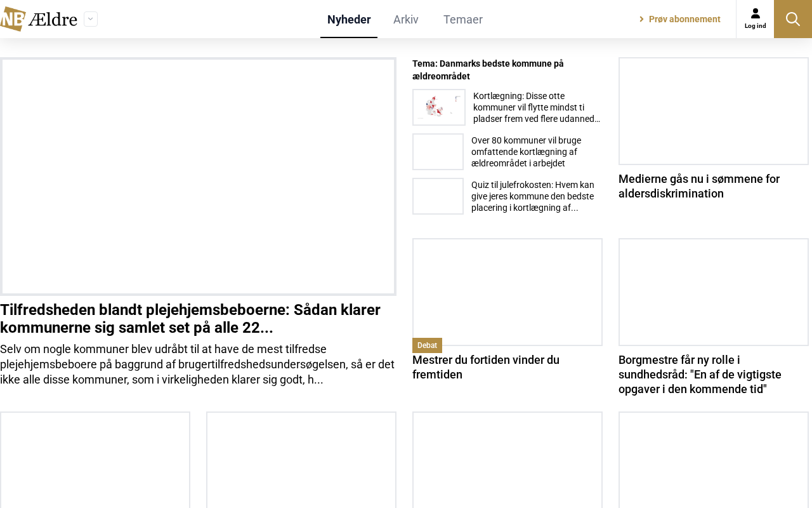
Task: Open the Temaer menu item
Action: [x=463, y=20]
